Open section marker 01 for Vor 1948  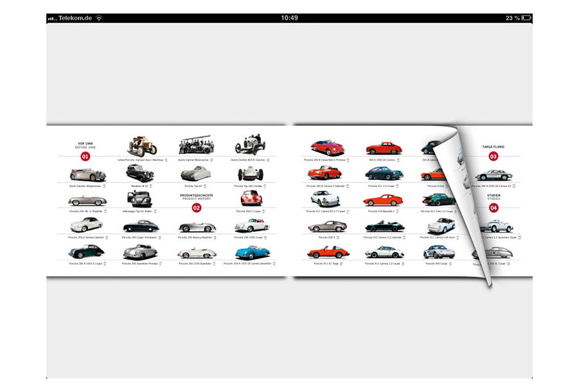(85, 157)
